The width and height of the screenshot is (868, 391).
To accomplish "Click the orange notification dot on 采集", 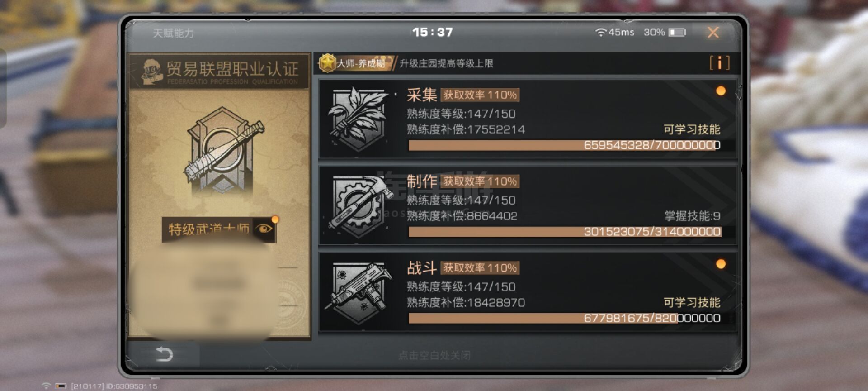I will [721, 91].
